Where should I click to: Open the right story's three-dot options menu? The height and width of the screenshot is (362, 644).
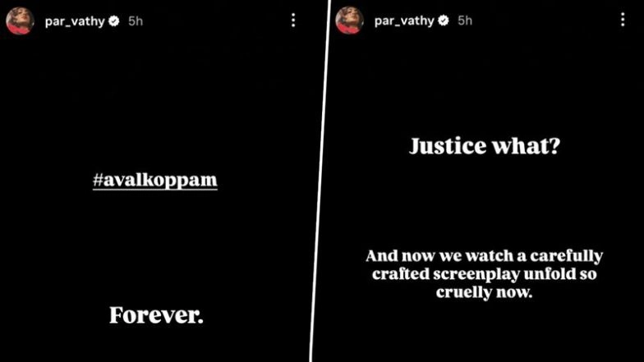coord(623,20)
